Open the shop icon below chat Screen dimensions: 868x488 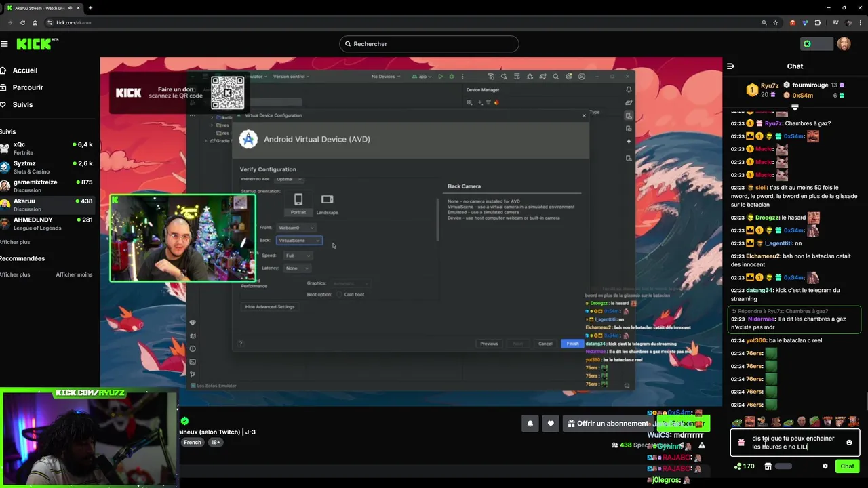pyautogui.click(x=768, y=466)
